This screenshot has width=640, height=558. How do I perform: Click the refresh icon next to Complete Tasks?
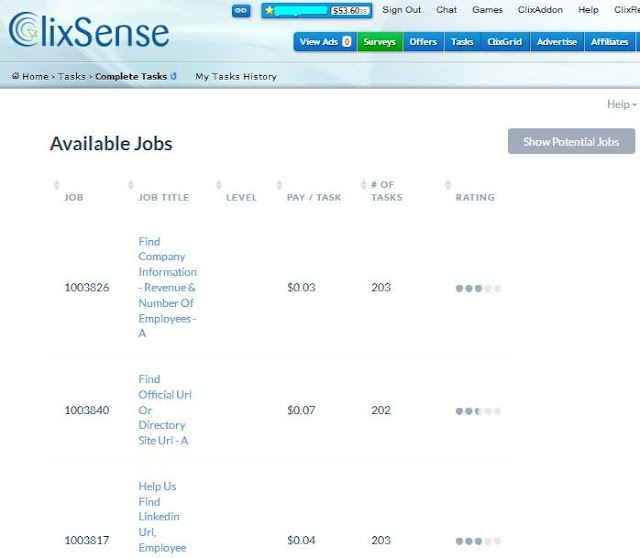[173, 76]
